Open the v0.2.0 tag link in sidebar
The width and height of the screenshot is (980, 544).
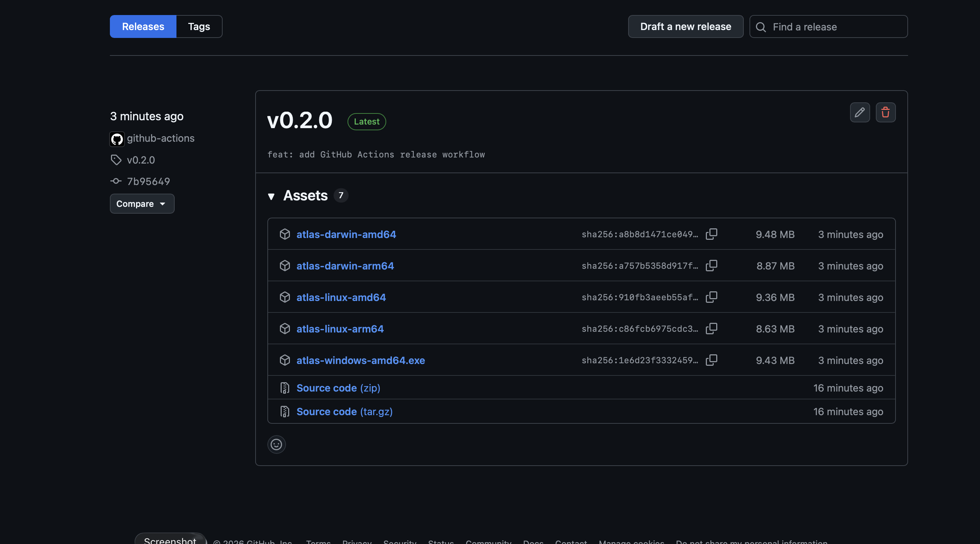141,160
